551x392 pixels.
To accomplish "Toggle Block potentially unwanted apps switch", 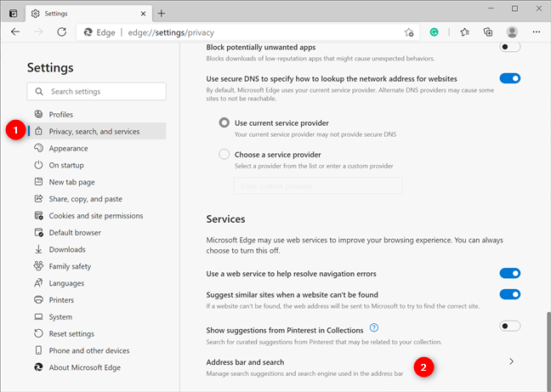I will [510, 47].
